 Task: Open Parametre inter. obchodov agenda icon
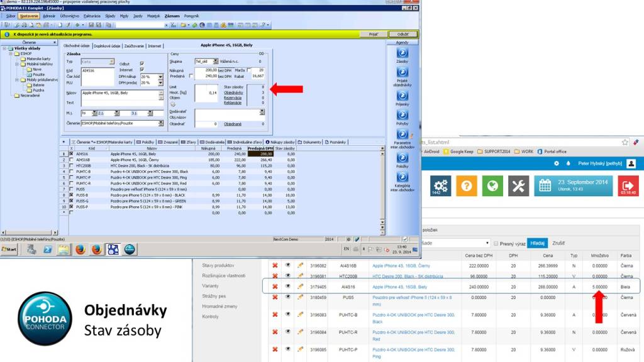point(402,134)
